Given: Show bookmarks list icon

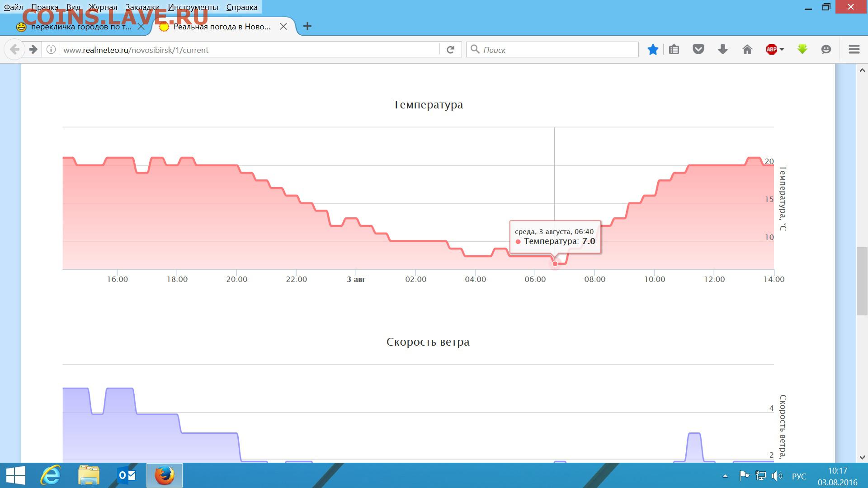Looking at the screenshot, I should (674, 50).
